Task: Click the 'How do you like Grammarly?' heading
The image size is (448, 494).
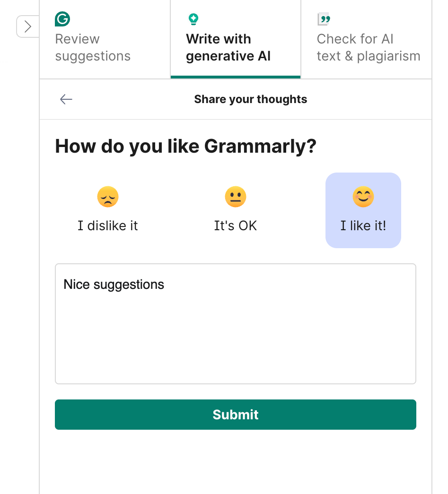Action: 186,146
